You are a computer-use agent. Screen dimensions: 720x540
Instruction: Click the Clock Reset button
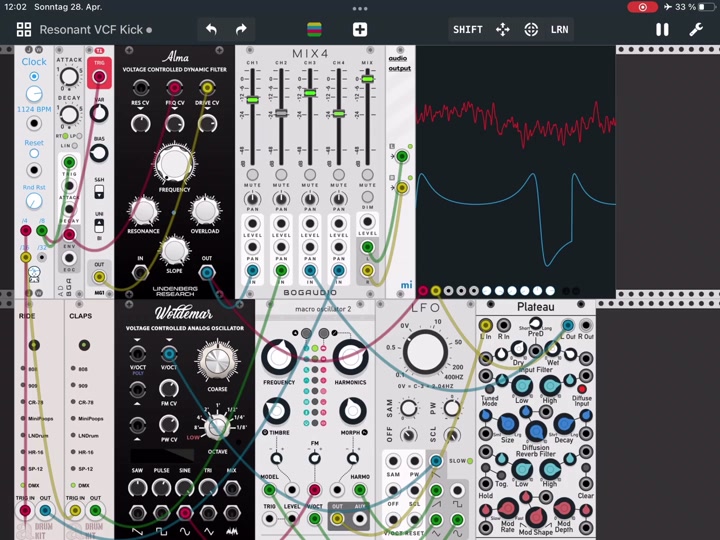pos(34,153)
